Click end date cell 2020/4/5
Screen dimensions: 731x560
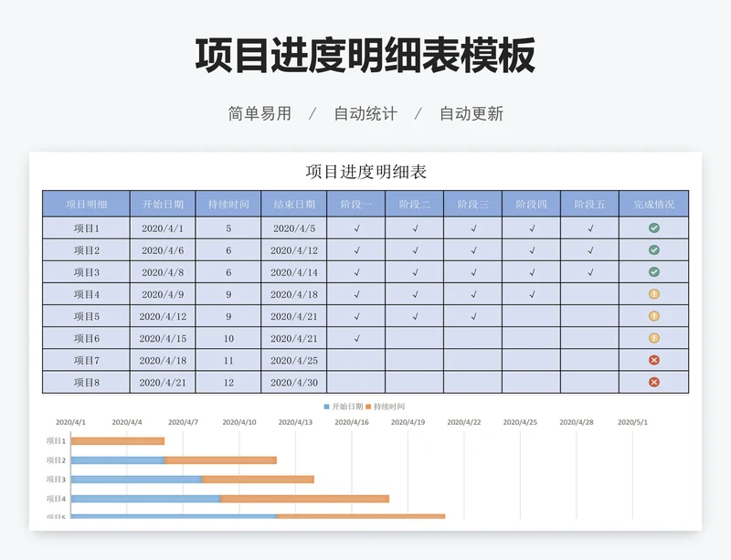pyautogui.click(x=294, y=228)
